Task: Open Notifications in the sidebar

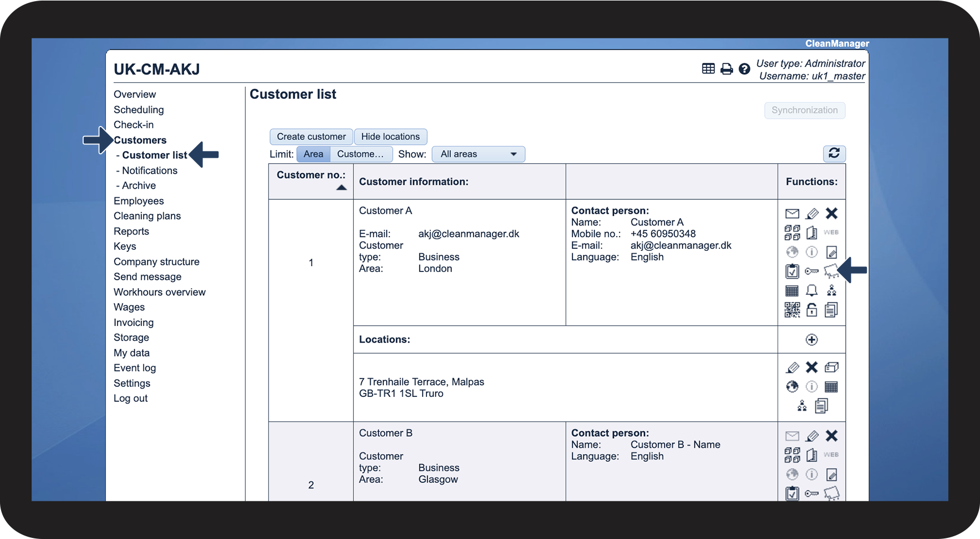Action: pyautogui.click(x=150, y=170)
